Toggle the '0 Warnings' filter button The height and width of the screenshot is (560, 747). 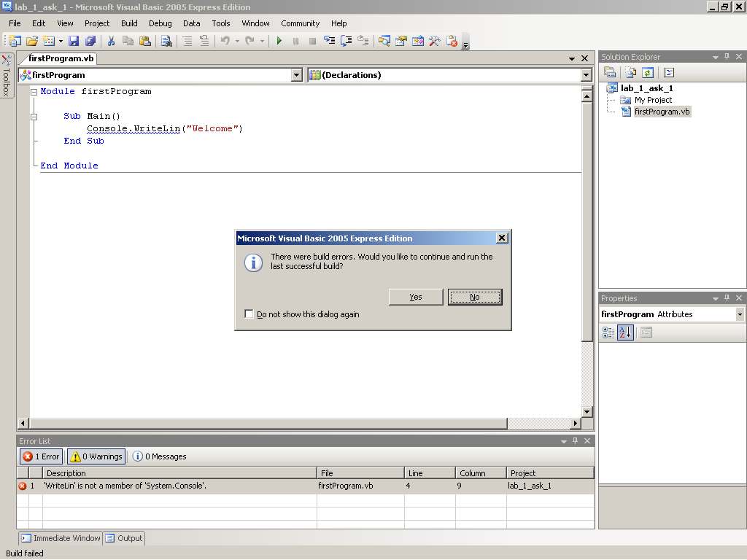96,456
